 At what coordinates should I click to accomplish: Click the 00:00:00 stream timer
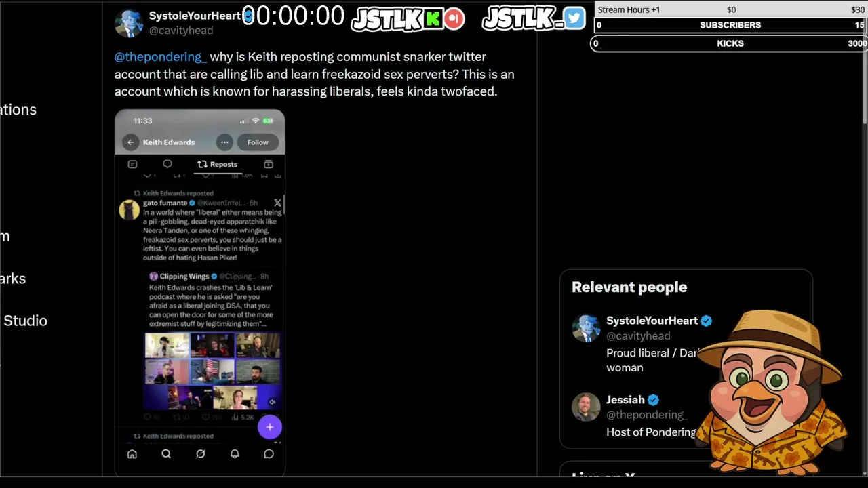(x=294, y=16)
